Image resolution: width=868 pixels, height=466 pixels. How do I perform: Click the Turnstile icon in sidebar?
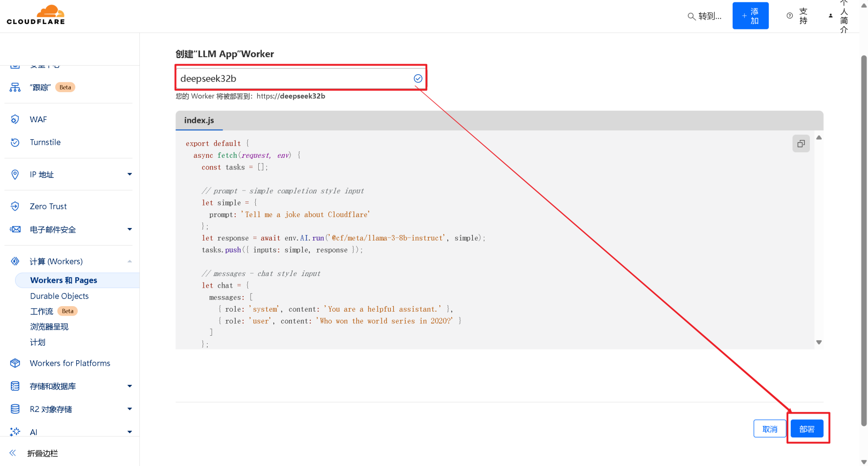coord(15,142)
